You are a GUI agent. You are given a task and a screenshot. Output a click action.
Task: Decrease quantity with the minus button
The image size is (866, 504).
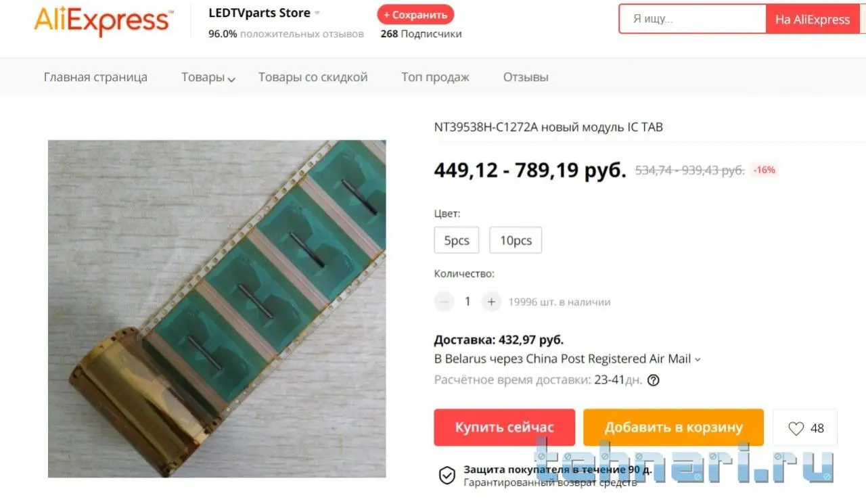point(444,302)
